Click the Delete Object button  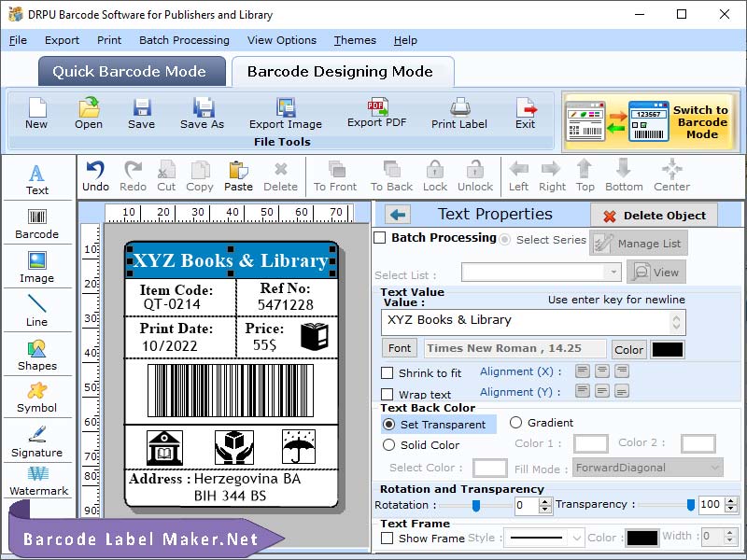[655, 216]
